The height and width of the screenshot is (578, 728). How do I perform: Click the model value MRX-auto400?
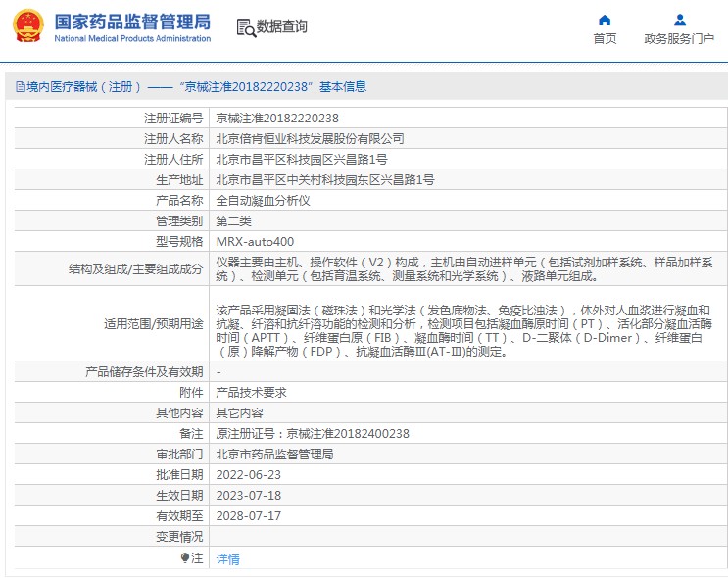pos(255,241)
